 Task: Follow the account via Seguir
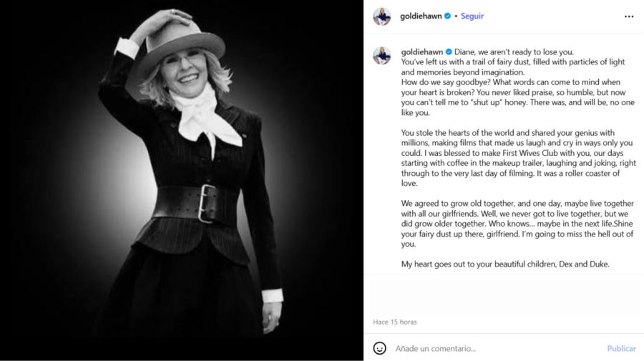(x=472, y=16)
